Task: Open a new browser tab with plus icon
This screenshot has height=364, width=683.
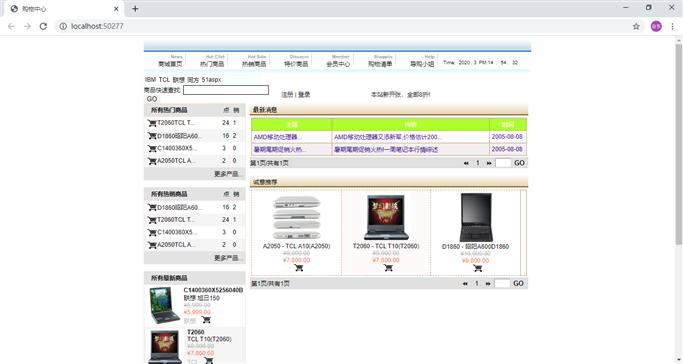Action: pos(135,9)
